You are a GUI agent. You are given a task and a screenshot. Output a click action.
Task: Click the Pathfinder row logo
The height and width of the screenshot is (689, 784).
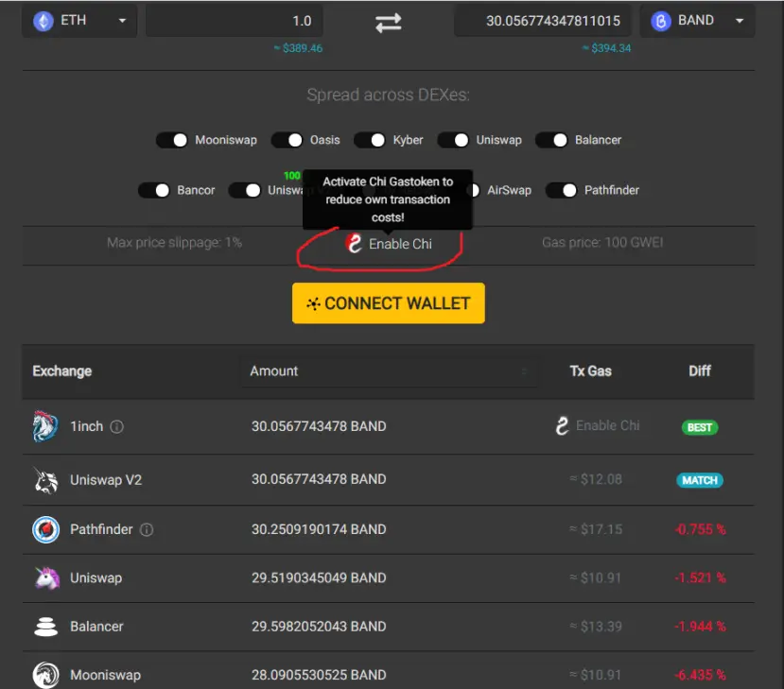pyautogui.click(x=45, y=529)
